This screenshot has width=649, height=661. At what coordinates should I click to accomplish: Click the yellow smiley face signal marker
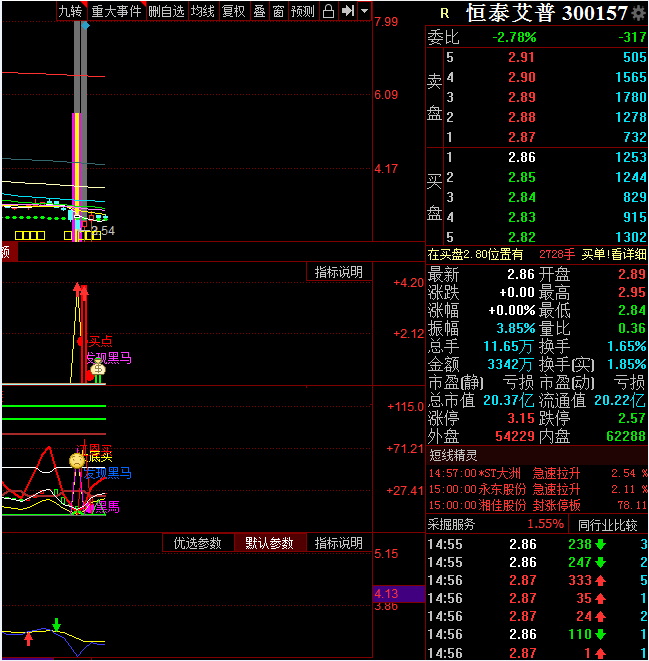76,459
